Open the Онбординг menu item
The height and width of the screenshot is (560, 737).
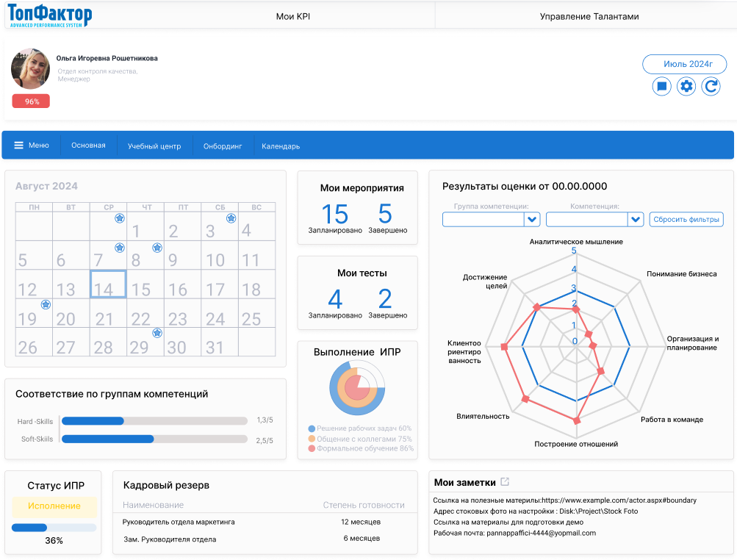point(223,146)
